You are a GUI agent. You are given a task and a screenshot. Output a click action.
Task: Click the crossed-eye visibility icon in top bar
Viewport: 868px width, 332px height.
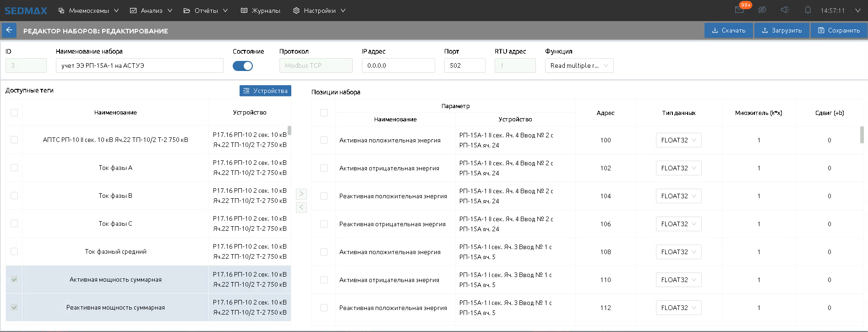point(762,10)
